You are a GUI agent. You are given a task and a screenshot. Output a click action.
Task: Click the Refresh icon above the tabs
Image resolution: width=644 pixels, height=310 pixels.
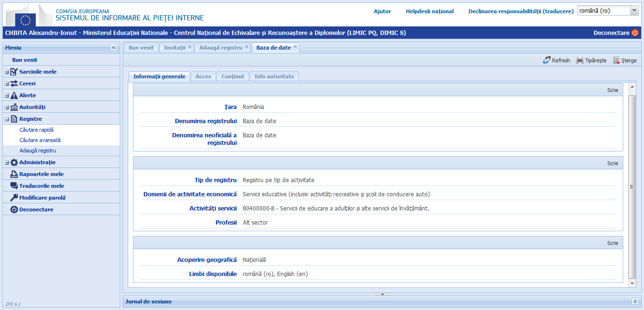click(x=546, y=60)
